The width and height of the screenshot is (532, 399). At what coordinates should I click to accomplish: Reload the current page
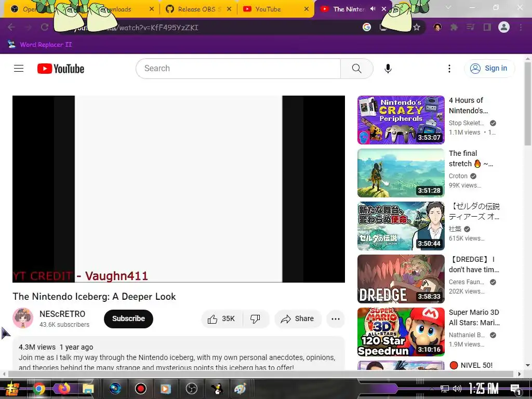click(45, 27)
